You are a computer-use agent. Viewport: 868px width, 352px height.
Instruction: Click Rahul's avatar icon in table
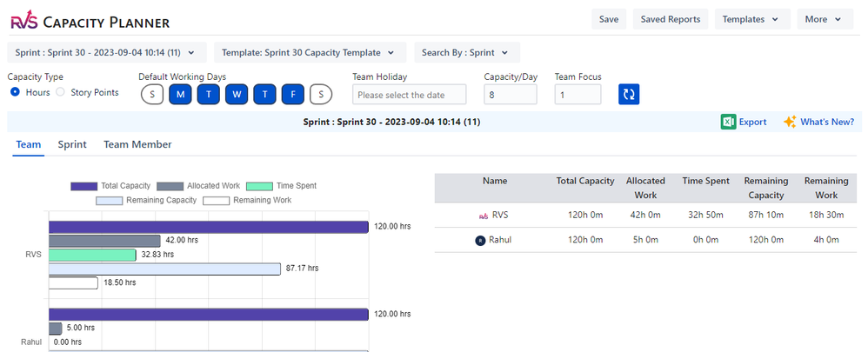[480, 241]
